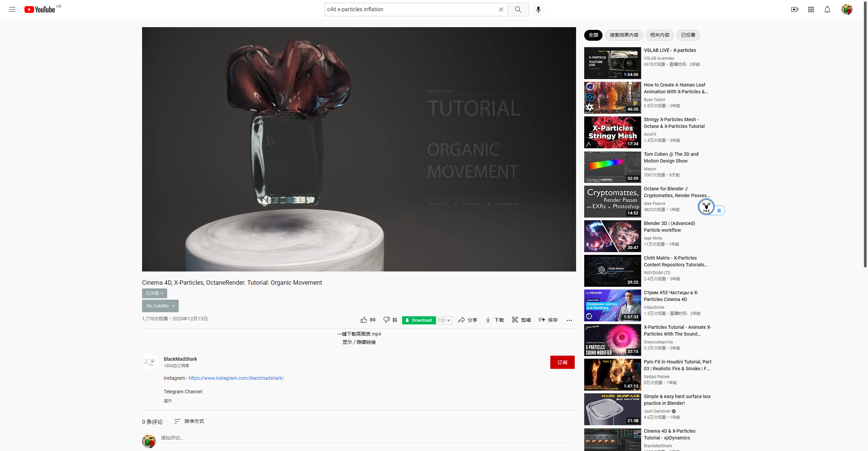Open the three-dot more actions menu
This screenshot has height=451, width=868.
pos(569,320)
